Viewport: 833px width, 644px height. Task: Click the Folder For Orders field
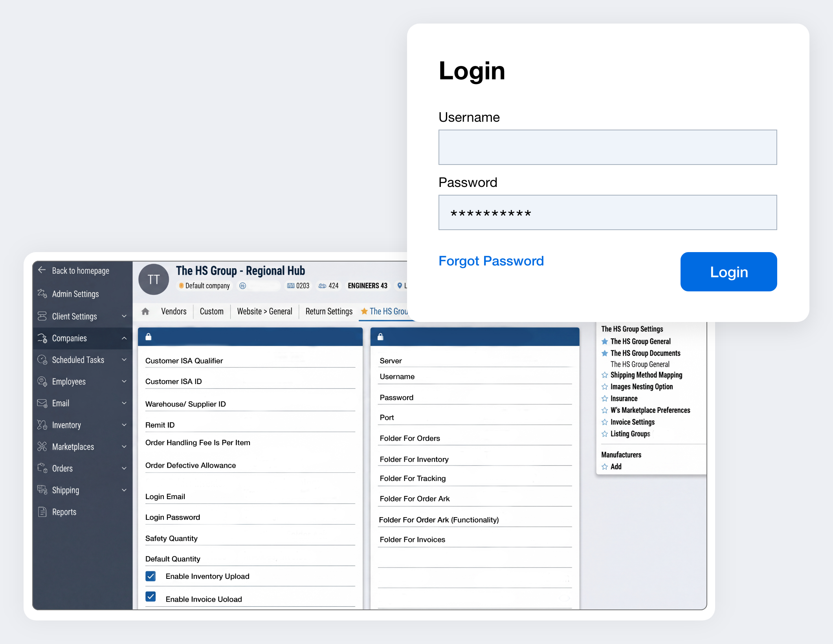475,438
